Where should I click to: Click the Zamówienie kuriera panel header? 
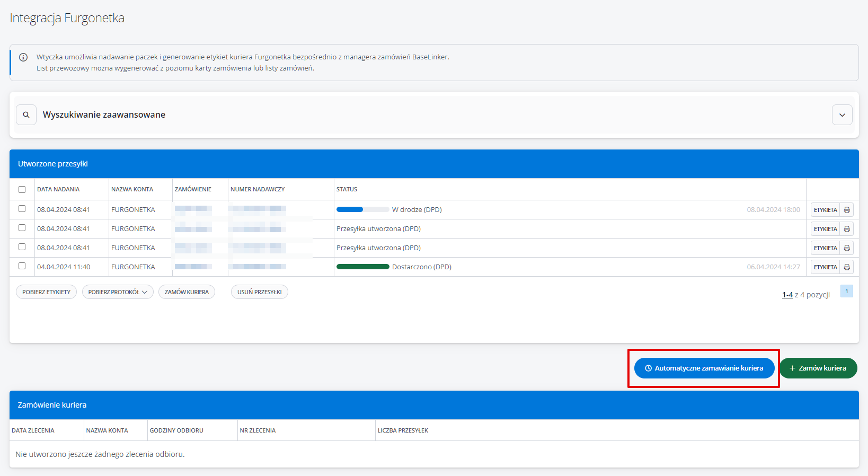pyautogui.click(x=434, y=405)
